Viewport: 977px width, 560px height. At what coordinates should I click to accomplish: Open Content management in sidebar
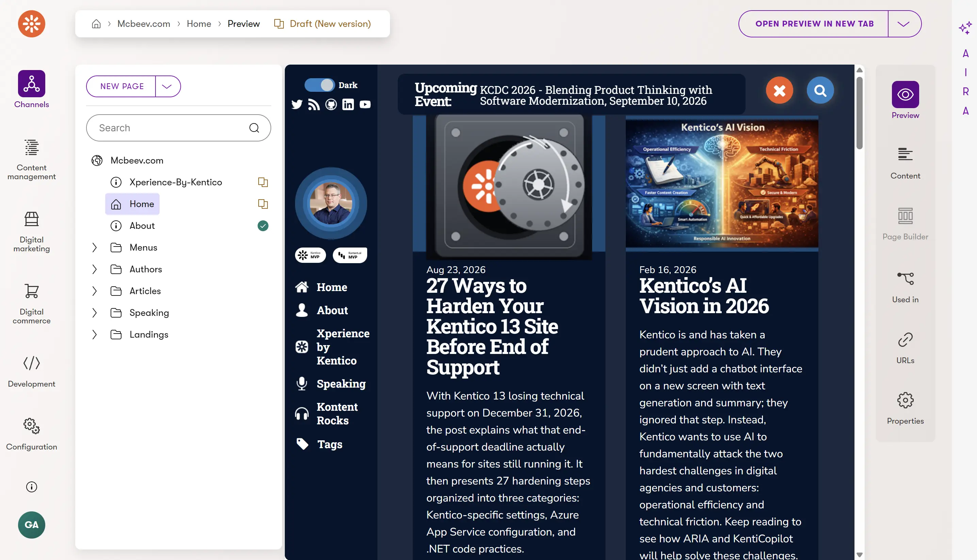[x=32, y=159]
